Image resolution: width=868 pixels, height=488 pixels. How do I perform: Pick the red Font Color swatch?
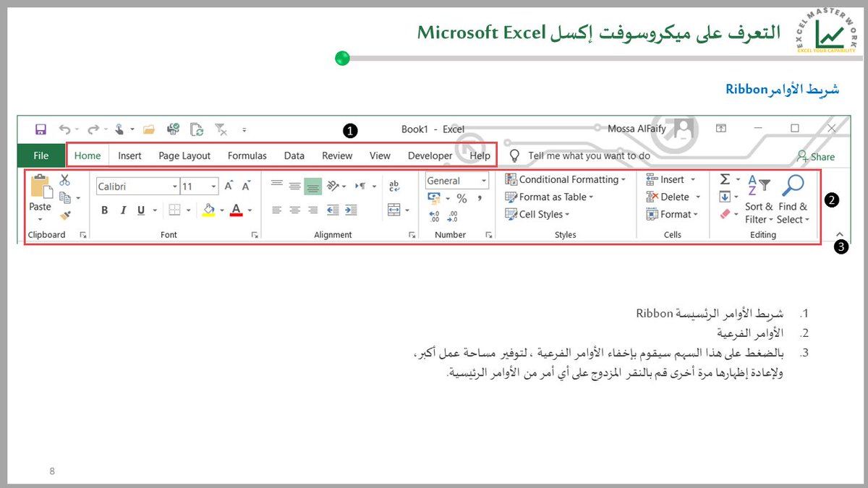(x=235, y=210)
